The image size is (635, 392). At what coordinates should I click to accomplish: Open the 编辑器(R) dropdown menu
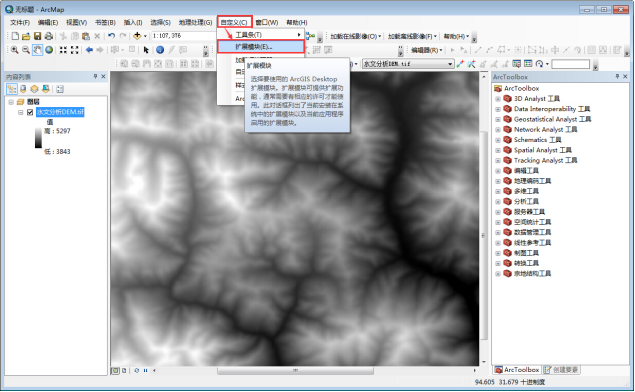click(426, 50)
